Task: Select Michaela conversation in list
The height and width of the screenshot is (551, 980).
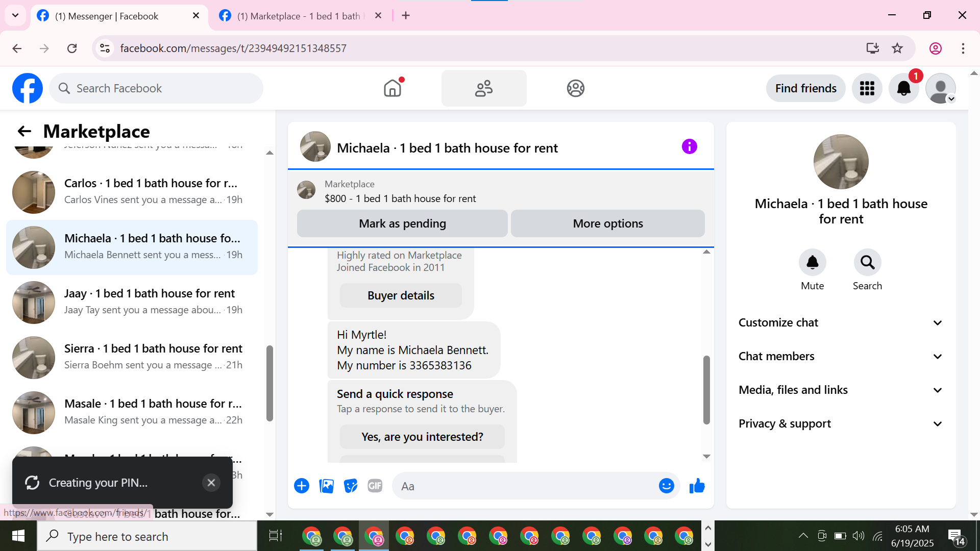Action: (x=132, y=247)
